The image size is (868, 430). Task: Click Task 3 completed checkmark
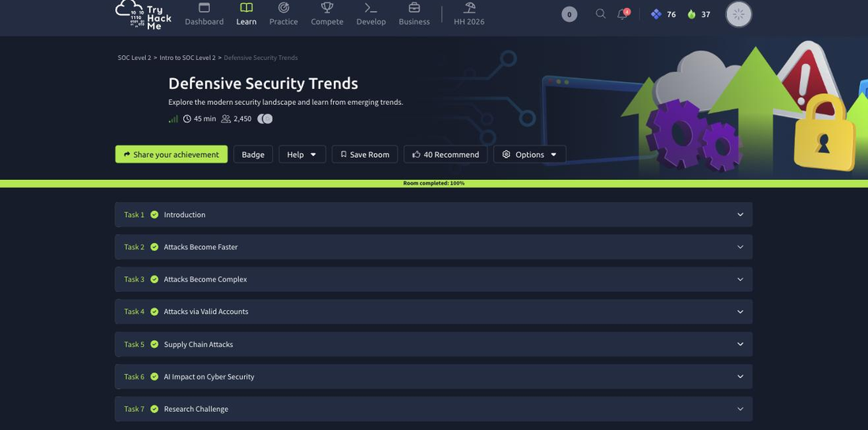[155, 279]
